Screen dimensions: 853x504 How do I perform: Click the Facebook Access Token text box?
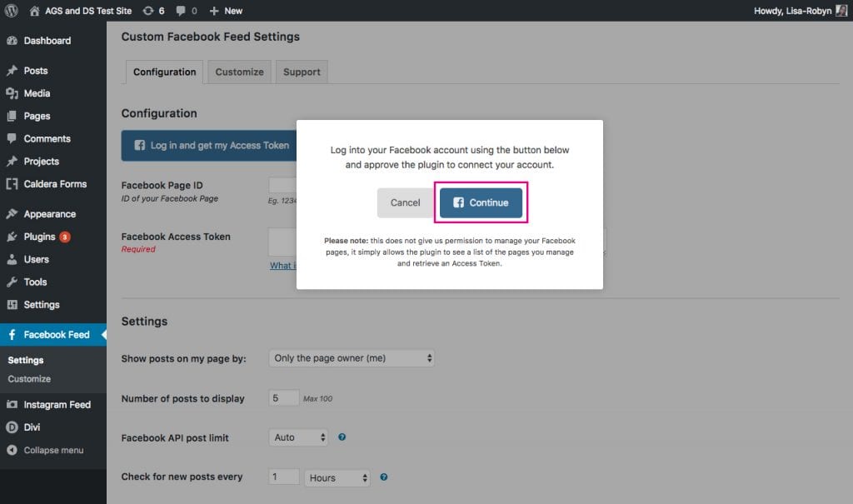282,242
